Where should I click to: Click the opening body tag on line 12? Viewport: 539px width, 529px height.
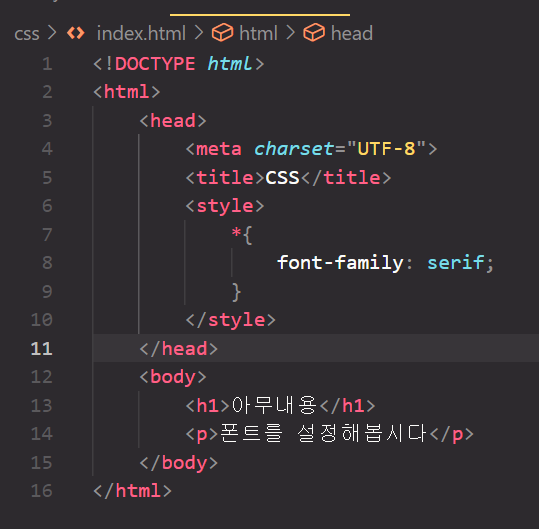point(173,377)
